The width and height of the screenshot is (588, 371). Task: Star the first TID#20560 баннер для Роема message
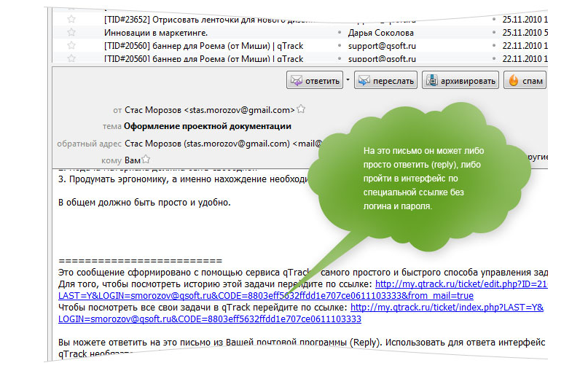(71, 45)
